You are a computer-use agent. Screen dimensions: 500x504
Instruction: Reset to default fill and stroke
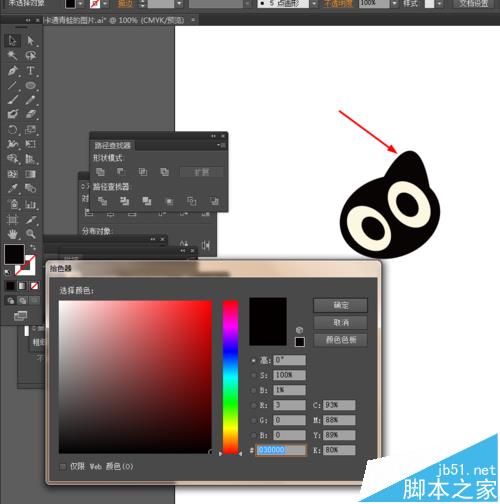[7, 272]
